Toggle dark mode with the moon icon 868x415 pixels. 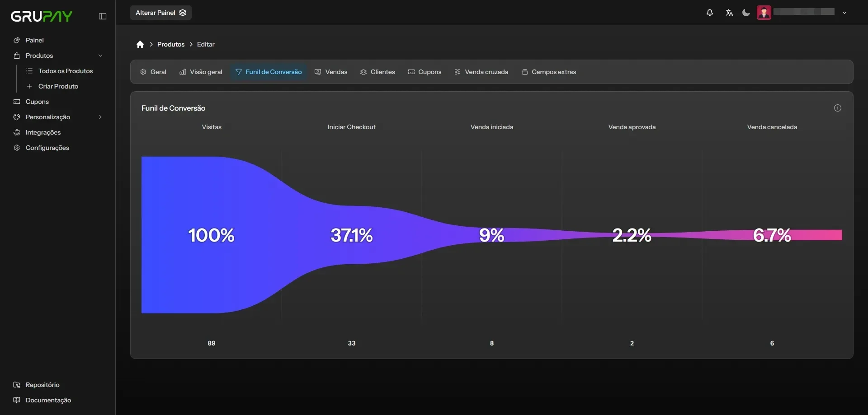coord(746,13)
